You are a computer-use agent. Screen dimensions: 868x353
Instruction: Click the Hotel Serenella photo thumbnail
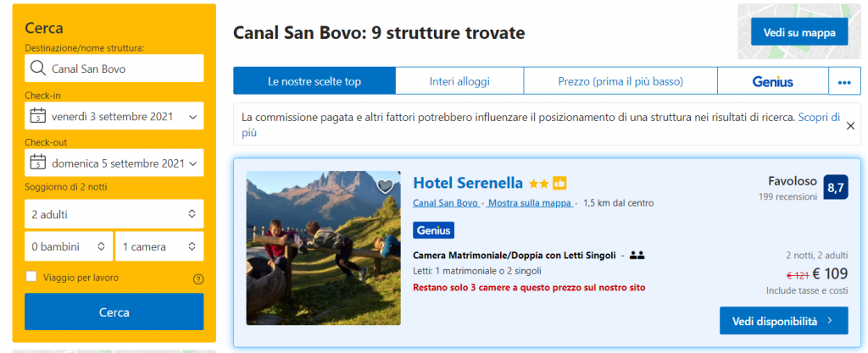point(323,248)
